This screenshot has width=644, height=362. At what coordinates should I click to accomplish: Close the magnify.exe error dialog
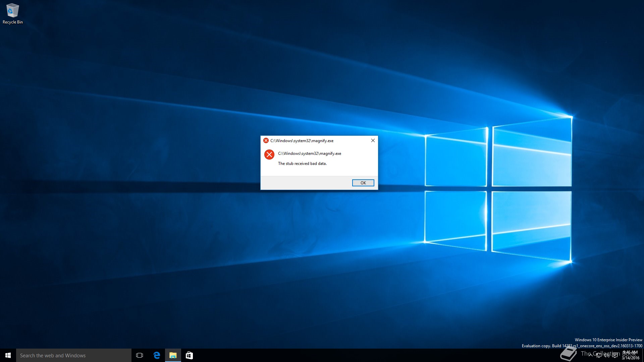(x=373, y=140)
